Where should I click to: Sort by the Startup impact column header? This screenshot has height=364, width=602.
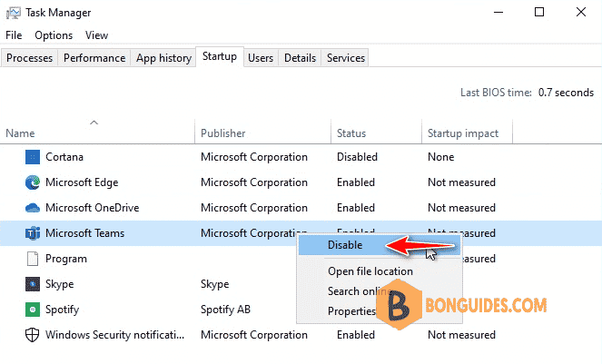pos(463,133)
